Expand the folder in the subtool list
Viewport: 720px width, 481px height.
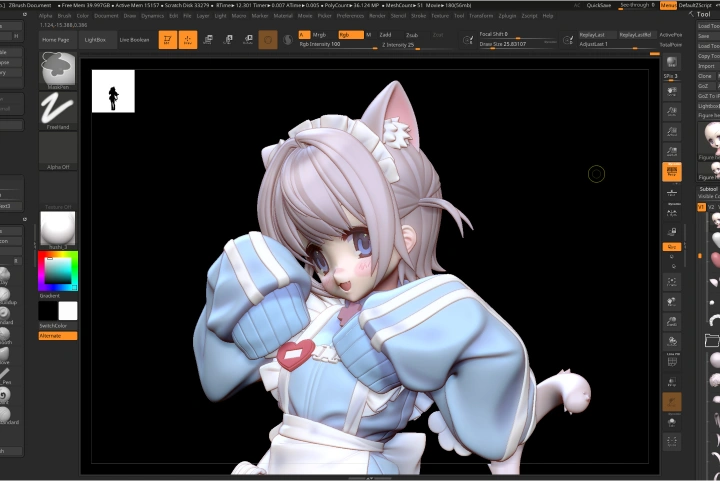click(x=712, y=341)
